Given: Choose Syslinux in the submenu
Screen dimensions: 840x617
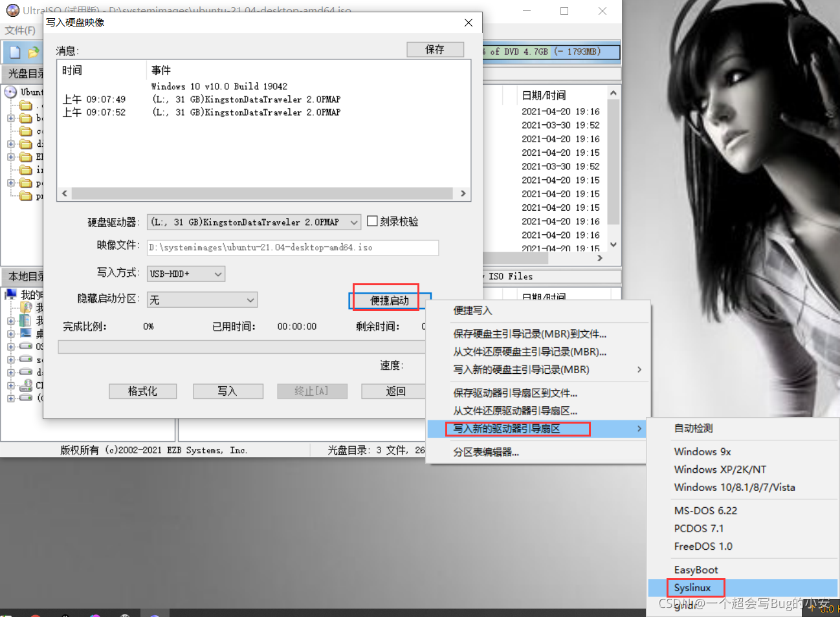Looking at the screenshot, I should coord(743,588).
